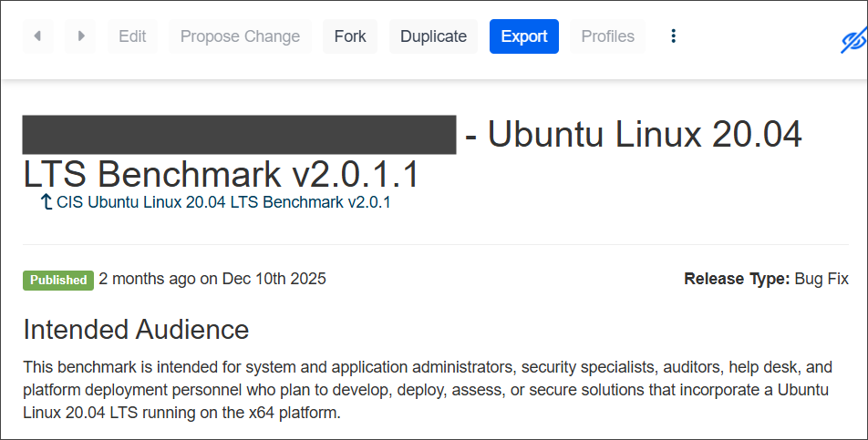Click the forward arrow navigation icon
This screenshot has height=440, width=868.
81,36
